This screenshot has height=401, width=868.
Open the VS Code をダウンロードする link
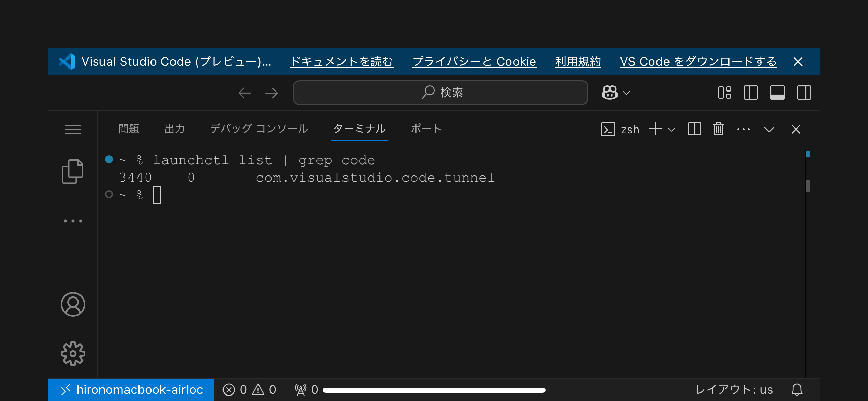click(698, 62)
